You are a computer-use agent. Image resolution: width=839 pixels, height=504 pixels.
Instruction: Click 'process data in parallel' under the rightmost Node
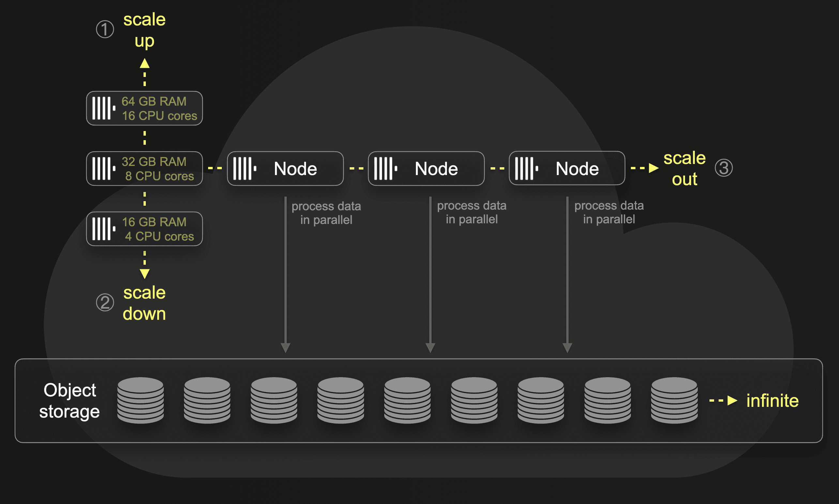click(609, 212)
